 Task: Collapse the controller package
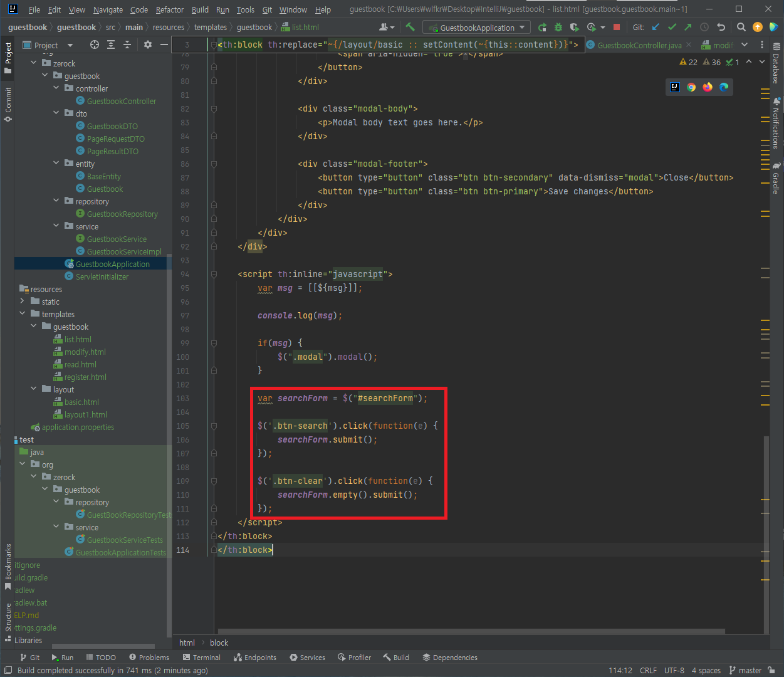pos(56,88)
